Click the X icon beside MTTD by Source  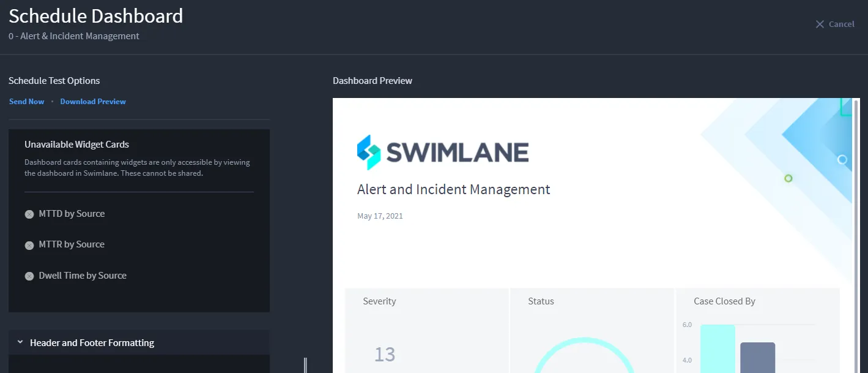[29, 214]
